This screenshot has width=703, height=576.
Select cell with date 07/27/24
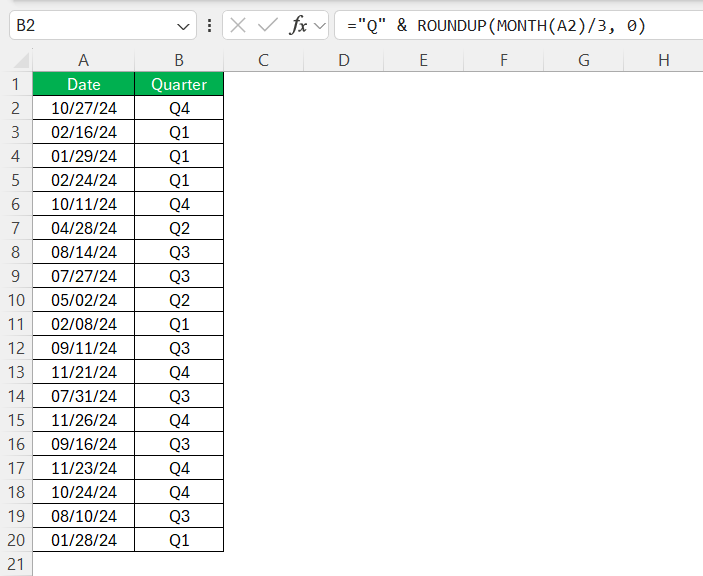coord(83,276)
